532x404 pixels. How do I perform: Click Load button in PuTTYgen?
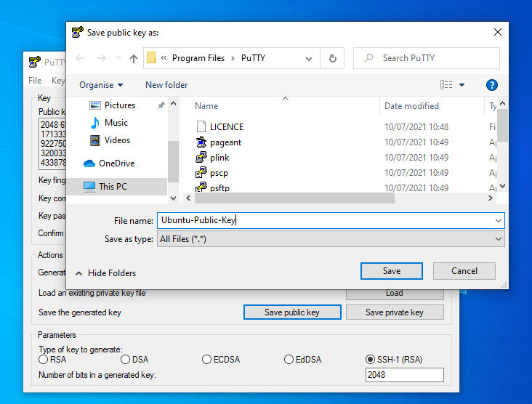pyautogui.click(x=395, y=294)
